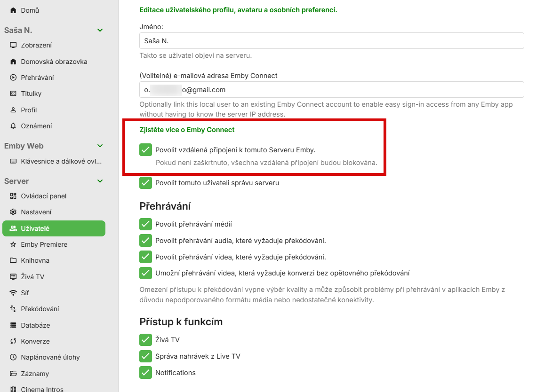The height and width of the screenshot is (392, 536).
Task: Click the Emby Premiere star icon
Action: (13, 244)
